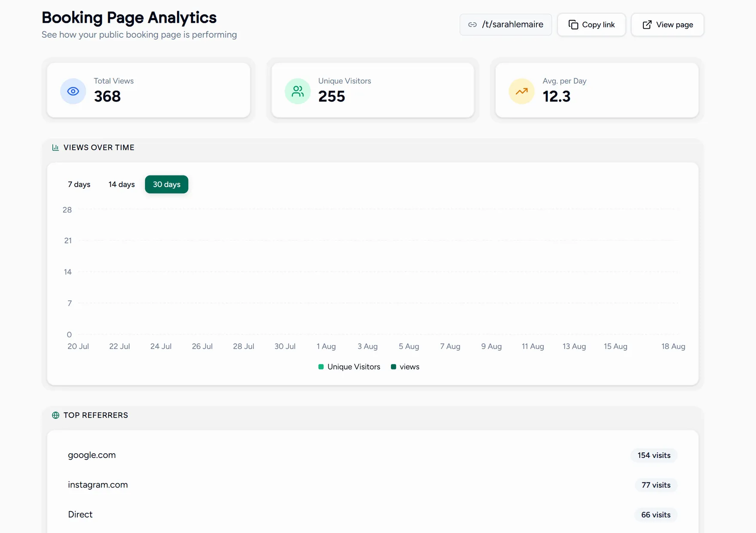
Task: Click the 28 y-axis label
Action: (x=67, y=210)
